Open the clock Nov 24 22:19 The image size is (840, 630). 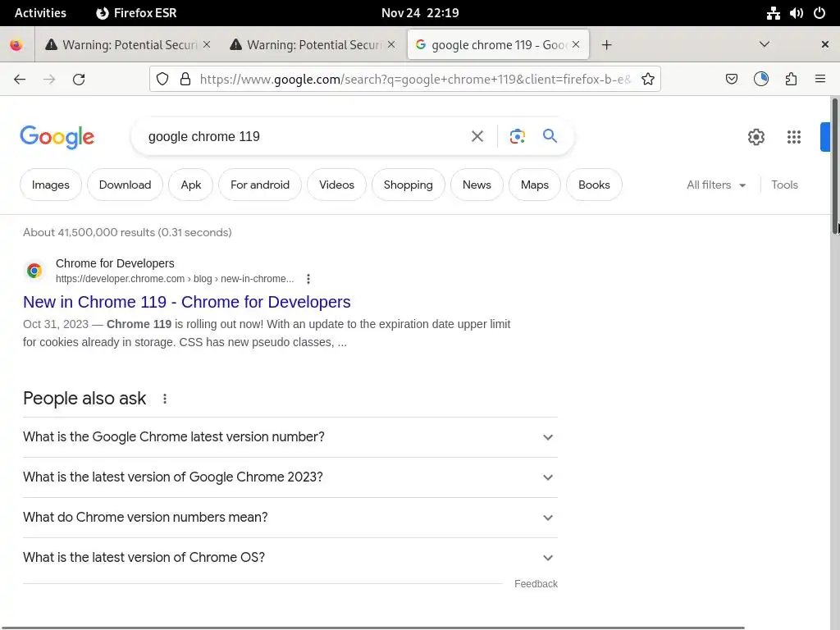420,13
